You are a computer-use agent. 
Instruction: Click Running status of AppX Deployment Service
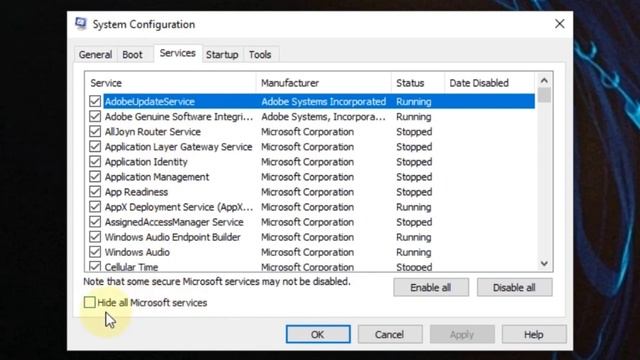413,207
